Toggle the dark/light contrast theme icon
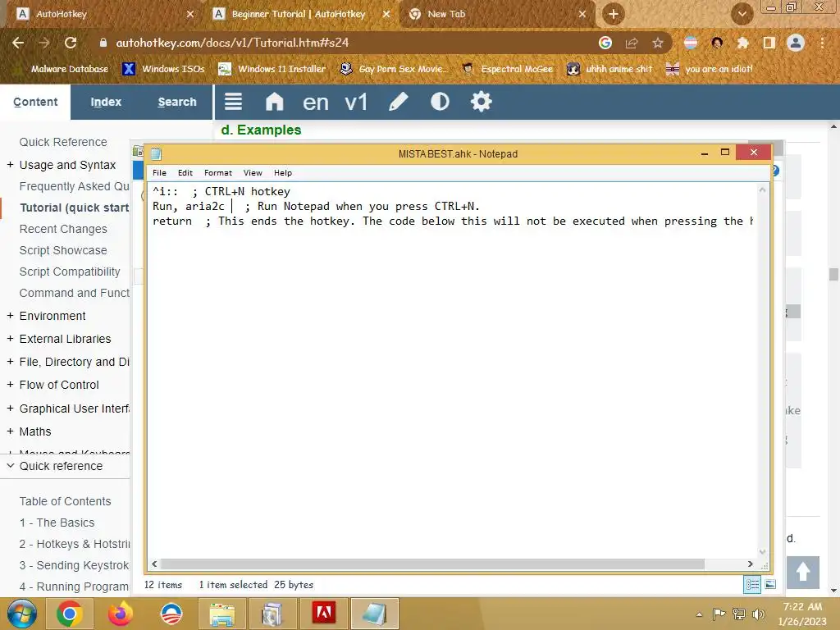This screenshot has height=630, width=840. [x=440, y=102]
